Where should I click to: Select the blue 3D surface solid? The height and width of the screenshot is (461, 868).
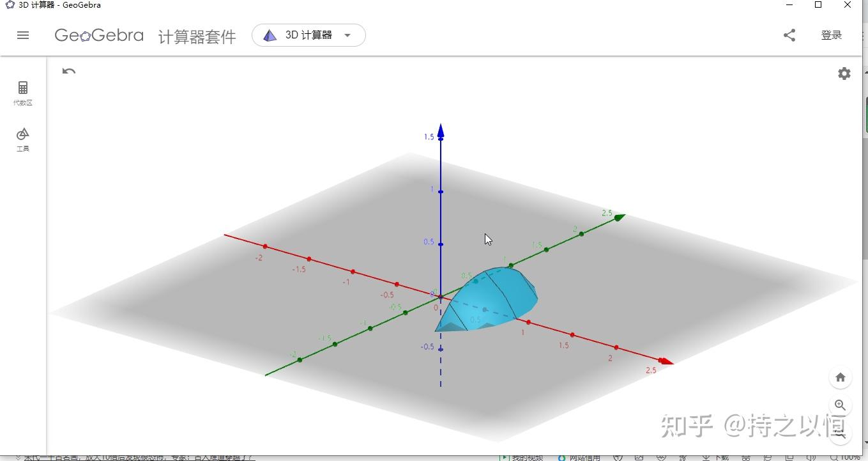[x=489, y=299]
